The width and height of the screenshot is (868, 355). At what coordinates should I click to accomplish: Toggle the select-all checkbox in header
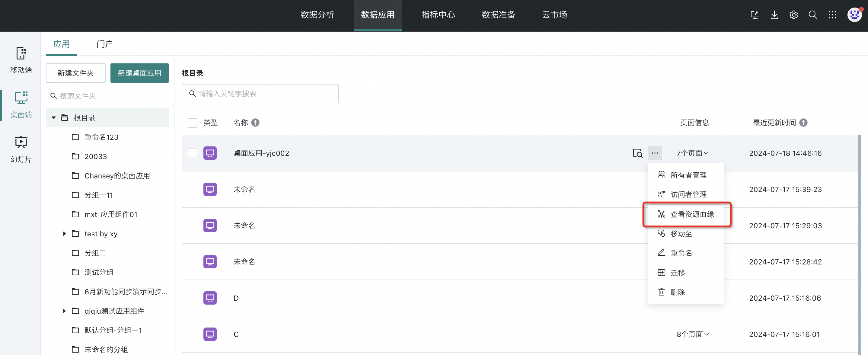tap(192, 123)
